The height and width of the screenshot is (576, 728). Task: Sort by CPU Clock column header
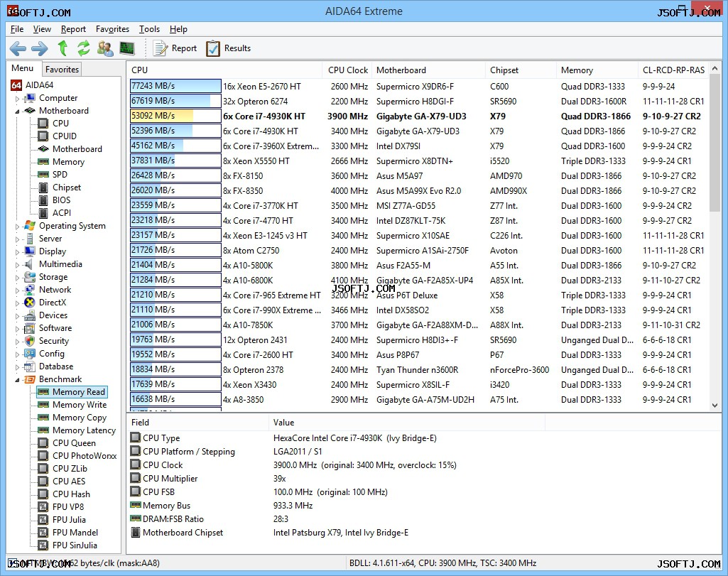(x=347, y=70)
